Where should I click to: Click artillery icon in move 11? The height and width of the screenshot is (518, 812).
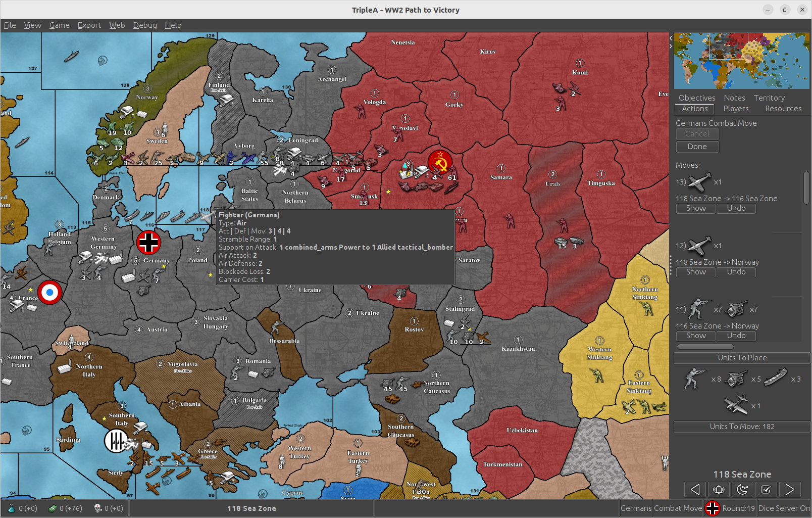[736, 309]
